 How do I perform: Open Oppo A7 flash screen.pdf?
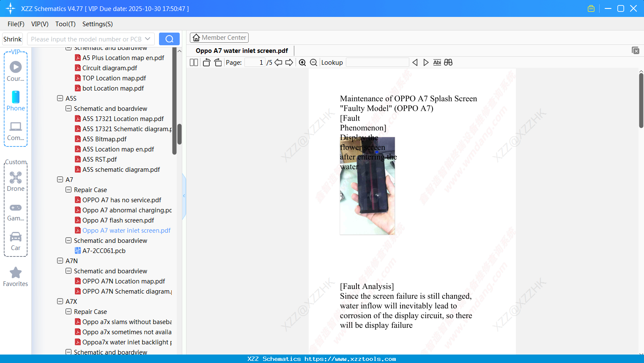[x=115, y=220]
